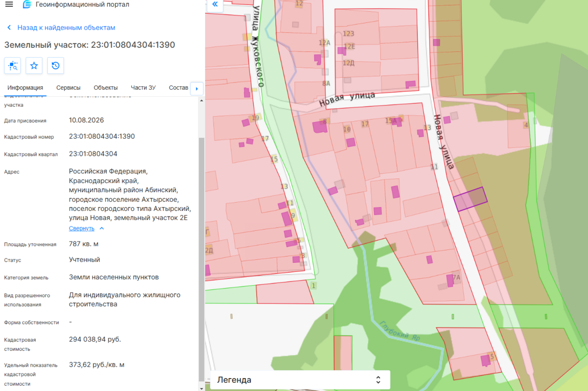Click the cadastral value 294 038,94 руб.
This screenshot has width=588, height=391.
point(95,340)
